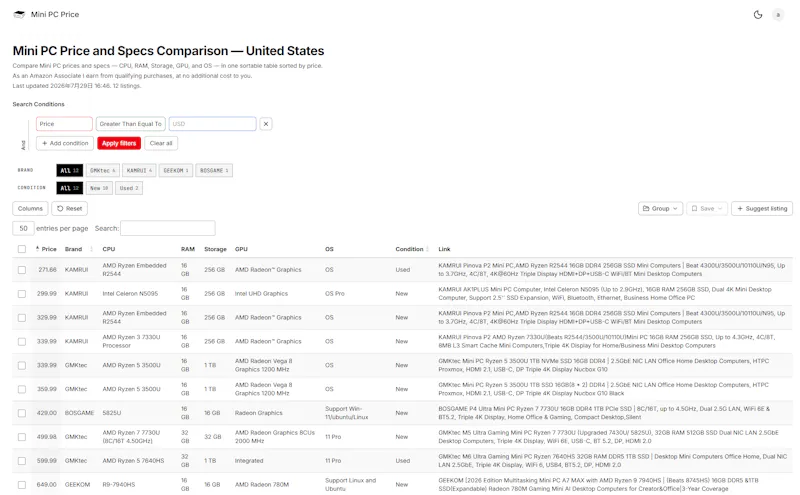Click the Reset button with arrow icon
The image size is (800, 495).
69,208
